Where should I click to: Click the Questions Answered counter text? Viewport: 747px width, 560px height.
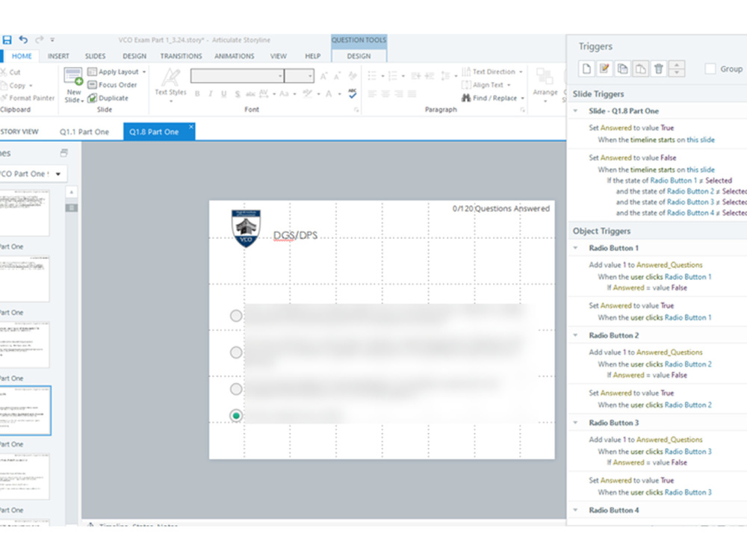[500, 208]
